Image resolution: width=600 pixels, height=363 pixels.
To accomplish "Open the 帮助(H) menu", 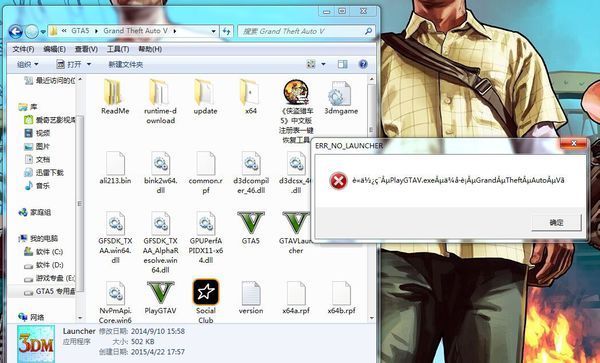I will click(150, 49).
